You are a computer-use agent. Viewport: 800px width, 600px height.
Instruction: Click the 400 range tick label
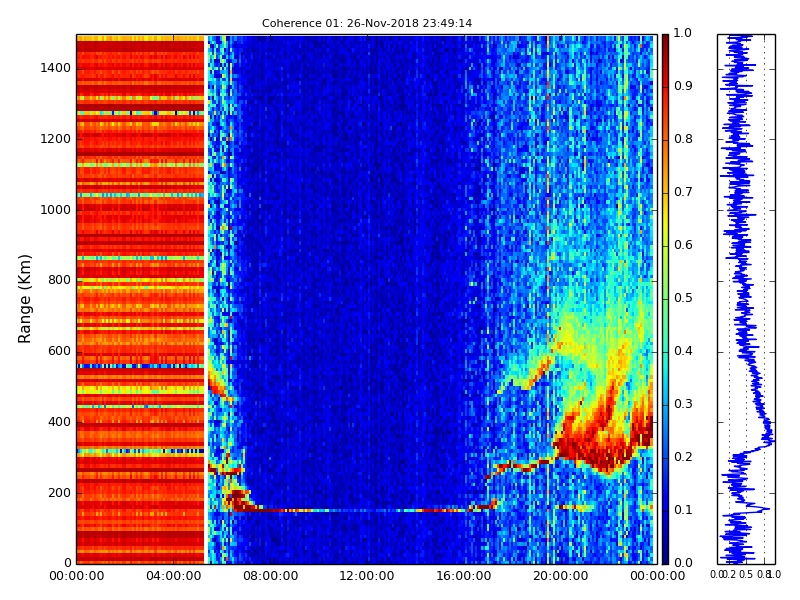click(x=59, y=422)
